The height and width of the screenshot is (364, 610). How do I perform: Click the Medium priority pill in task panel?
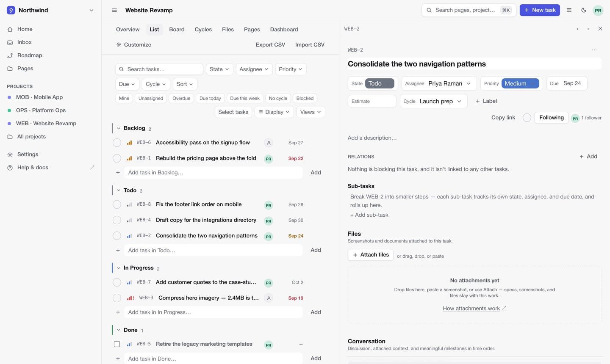(x=520, y=83)
